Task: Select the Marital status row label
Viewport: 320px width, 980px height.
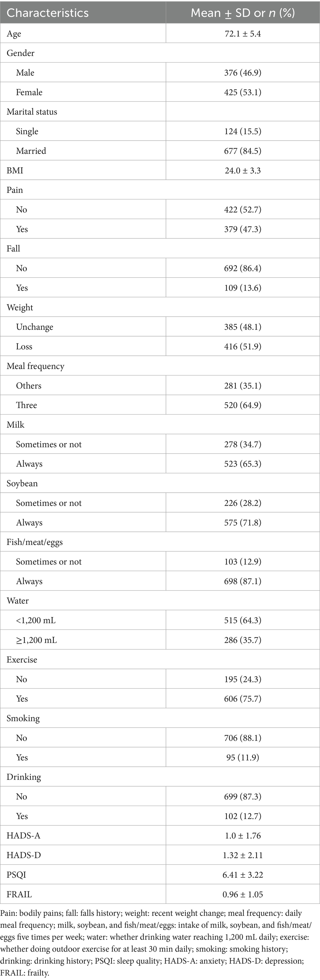Action: coord(32,112)
